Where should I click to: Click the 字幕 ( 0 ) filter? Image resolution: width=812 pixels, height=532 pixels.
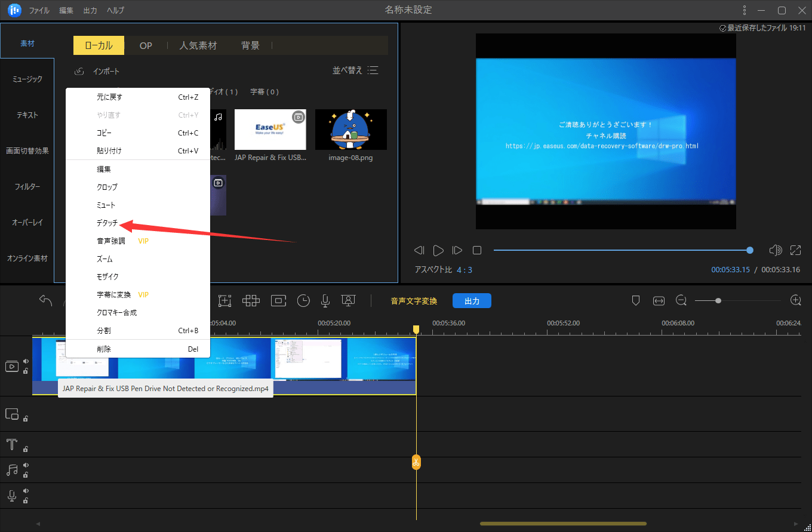tap(264, 92)
